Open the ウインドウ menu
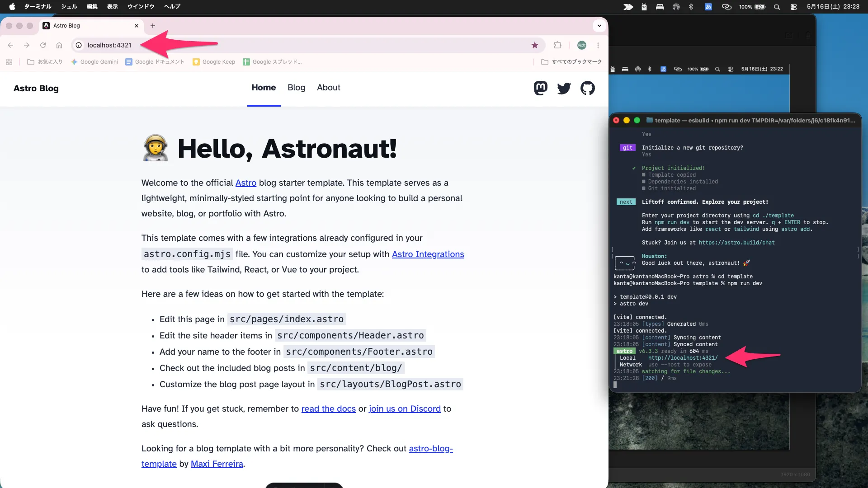Image resolution: width=868 pixels, height=488 pixels. point(141,6)
